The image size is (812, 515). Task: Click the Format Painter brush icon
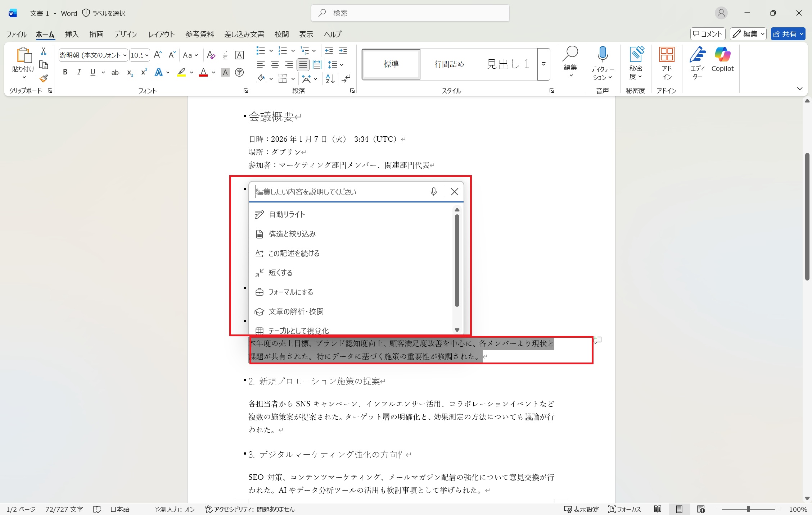(44, 78)
